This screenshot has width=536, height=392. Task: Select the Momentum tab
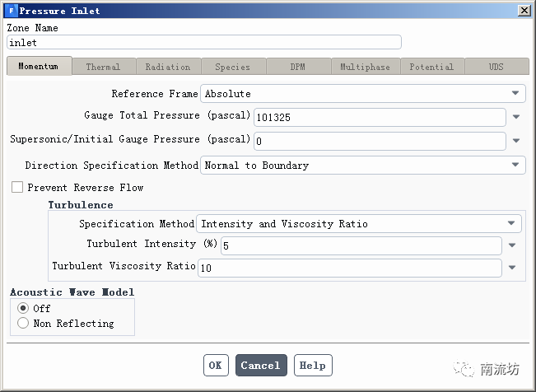(x=39, y=67)
